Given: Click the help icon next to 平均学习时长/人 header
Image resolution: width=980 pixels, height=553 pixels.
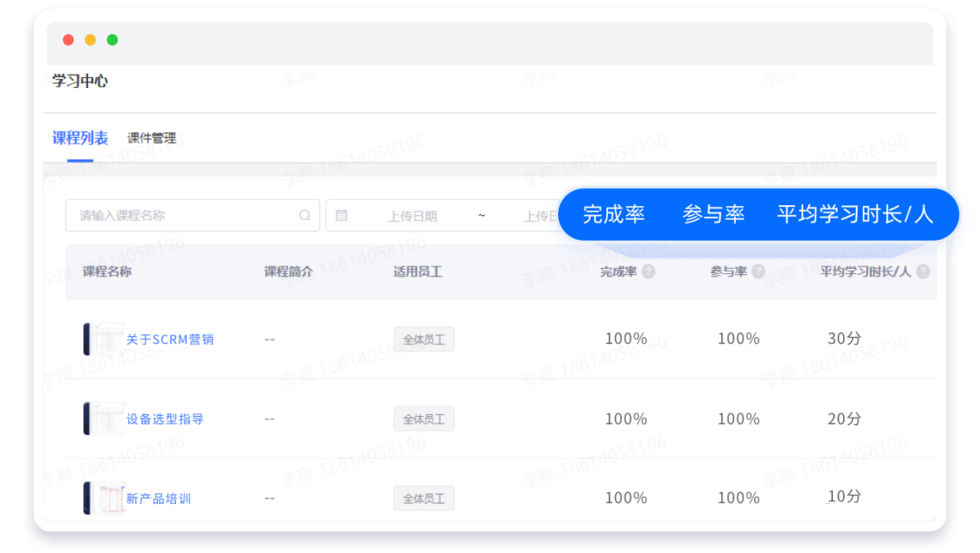Looking at the screenshot, I should [x=923, y=272].
